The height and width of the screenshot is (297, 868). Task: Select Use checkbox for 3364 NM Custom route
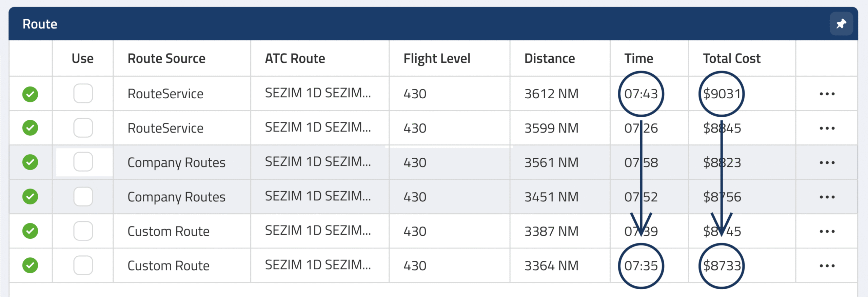point(83,265)
